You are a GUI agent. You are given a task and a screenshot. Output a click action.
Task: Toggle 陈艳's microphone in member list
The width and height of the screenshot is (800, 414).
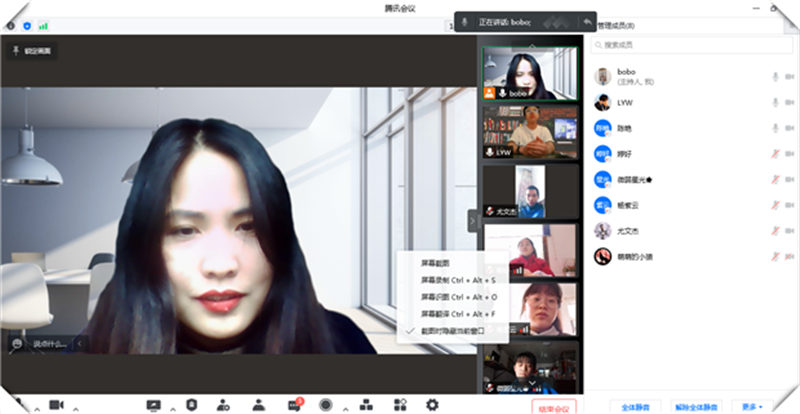pyautogui.click(x=776, y=128)
